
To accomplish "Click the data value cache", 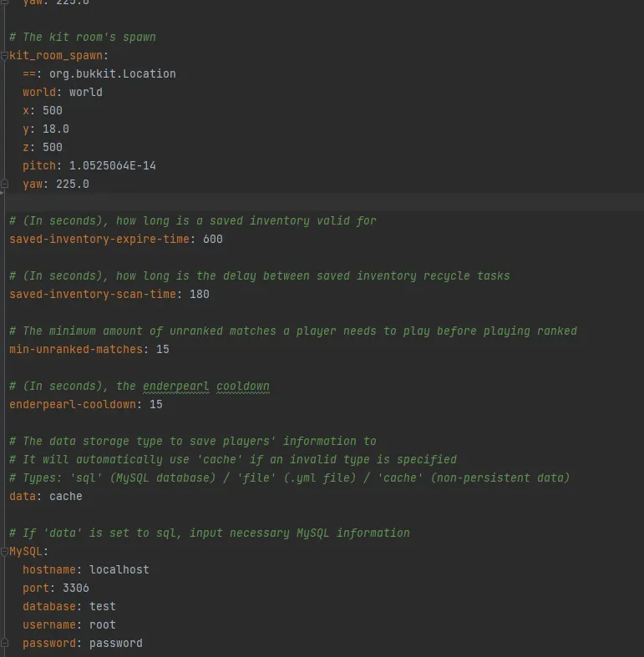I will 65,497.
